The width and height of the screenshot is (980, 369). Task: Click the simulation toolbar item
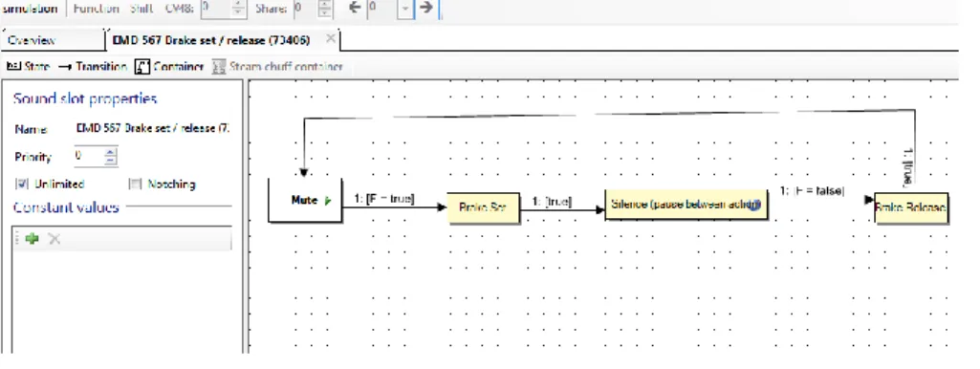[x=30, y=9]
